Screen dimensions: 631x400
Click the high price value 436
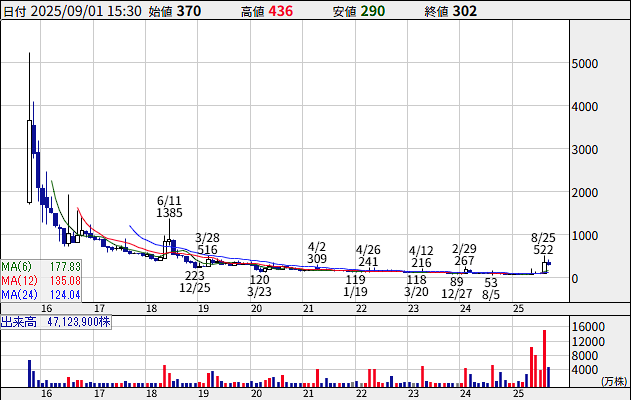pos(280,11)
